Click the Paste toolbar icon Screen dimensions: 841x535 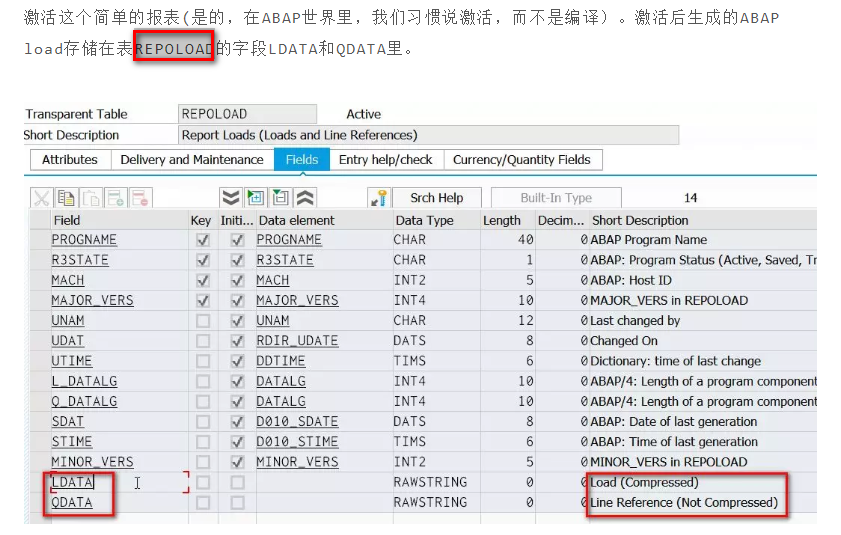click(91, 198)
